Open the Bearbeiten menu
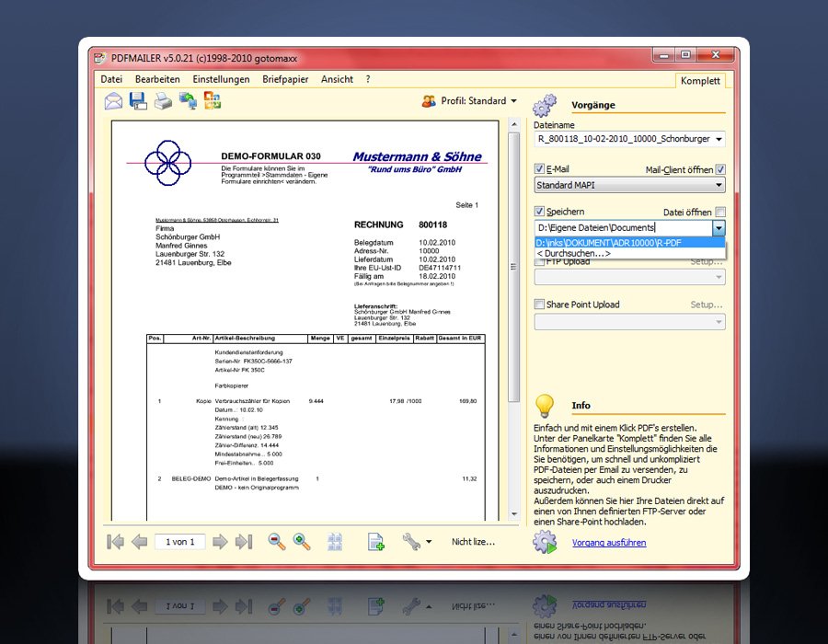 point(157,79)
